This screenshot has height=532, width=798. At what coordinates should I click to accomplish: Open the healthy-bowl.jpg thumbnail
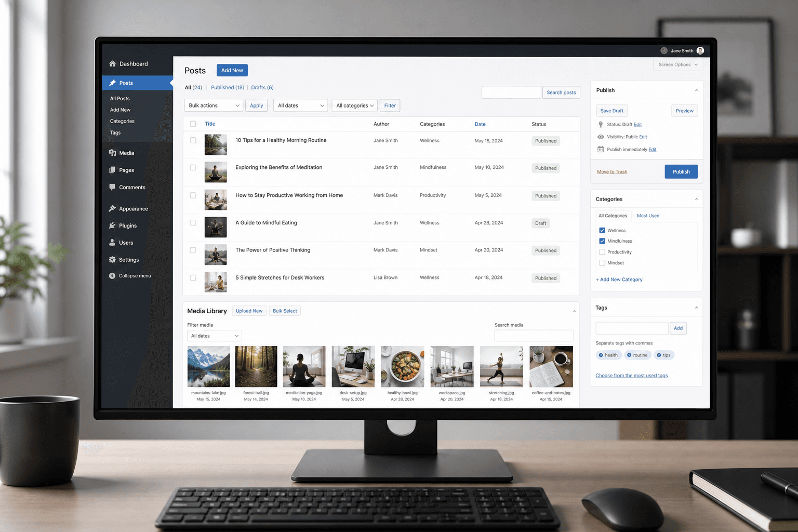point(402,367)
